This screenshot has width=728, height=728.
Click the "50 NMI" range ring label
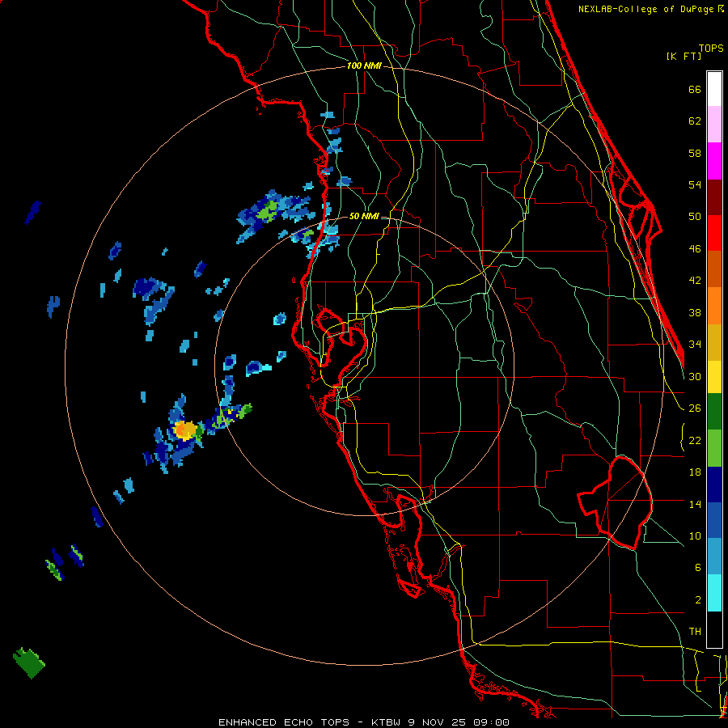[364, 216]
